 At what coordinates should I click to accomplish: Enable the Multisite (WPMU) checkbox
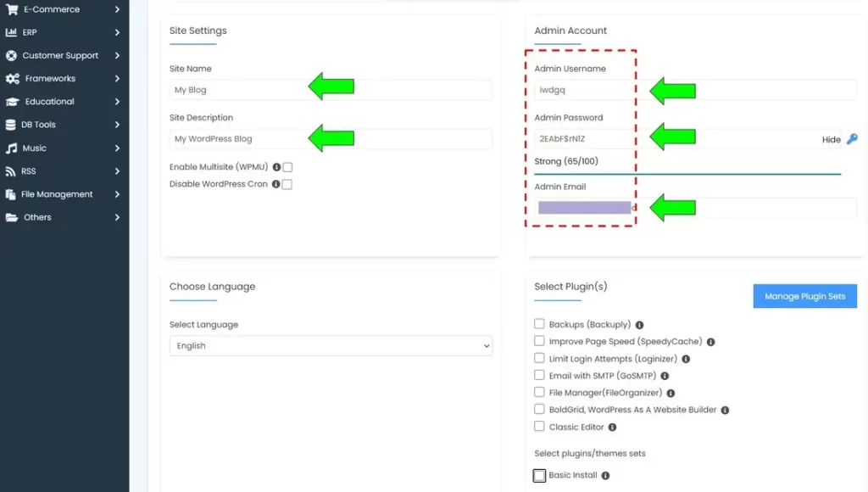coord(289,167)
